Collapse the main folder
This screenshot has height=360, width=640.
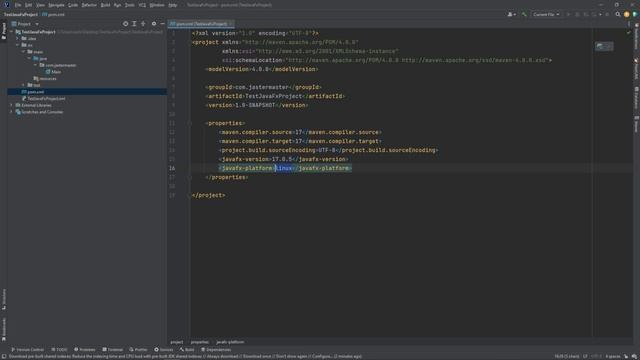click(24, 52)
